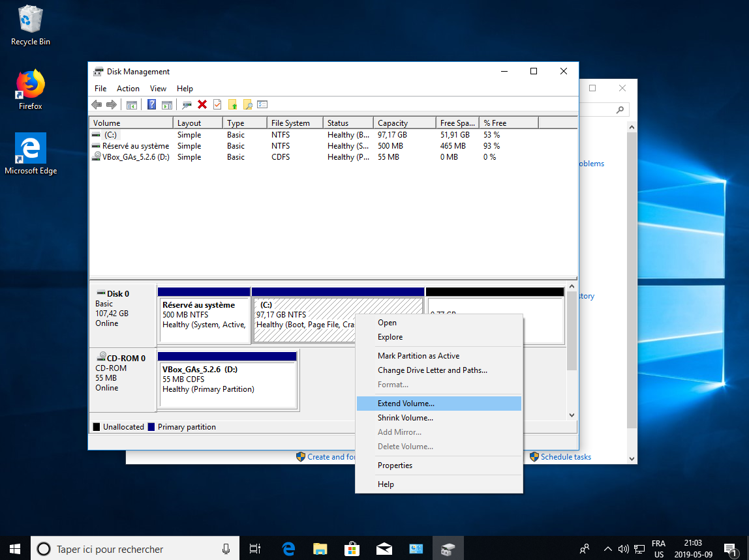The image size is (749, 560).
Task: Select Shrink Volume in the context menu
Action: pos(405,418)
